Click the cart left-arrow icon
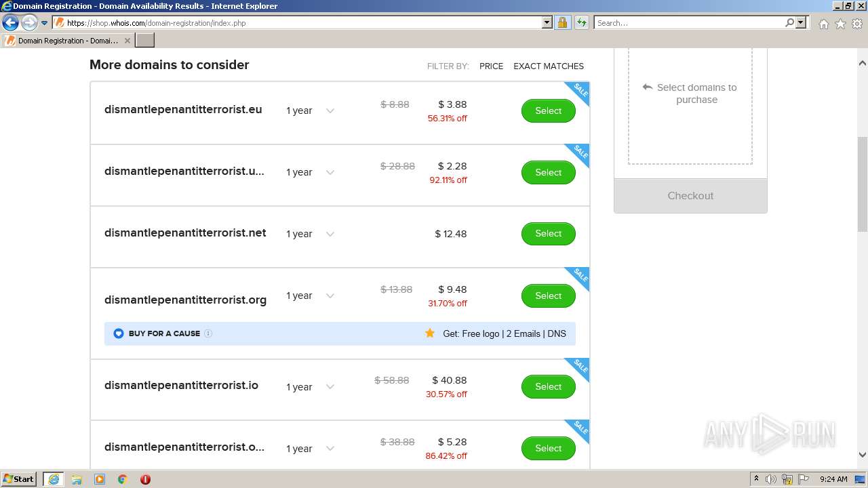 (x=648, y=87)
